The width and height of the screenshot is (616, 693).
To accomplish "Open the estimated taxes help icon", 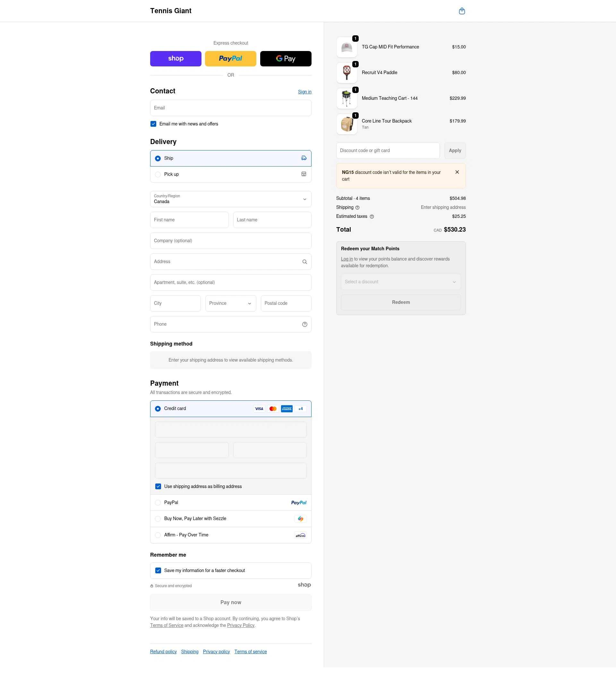I will click(372, 216).
